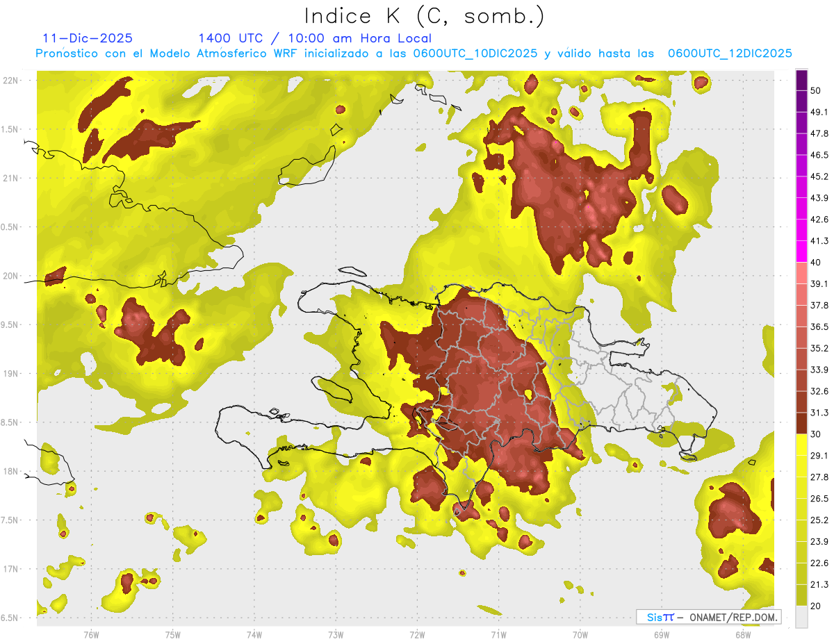Select the "75W" longitude label

coord(172,635)
